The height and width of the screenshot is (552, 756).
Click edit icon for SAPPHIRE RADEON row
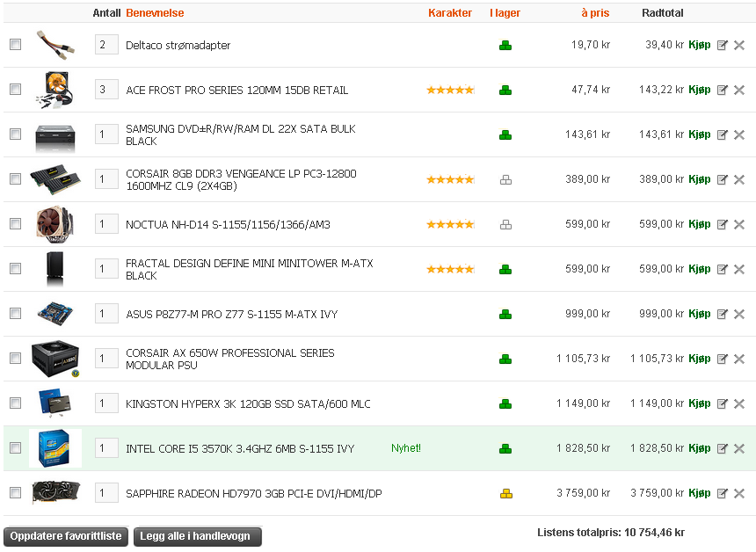click(722, 494)
